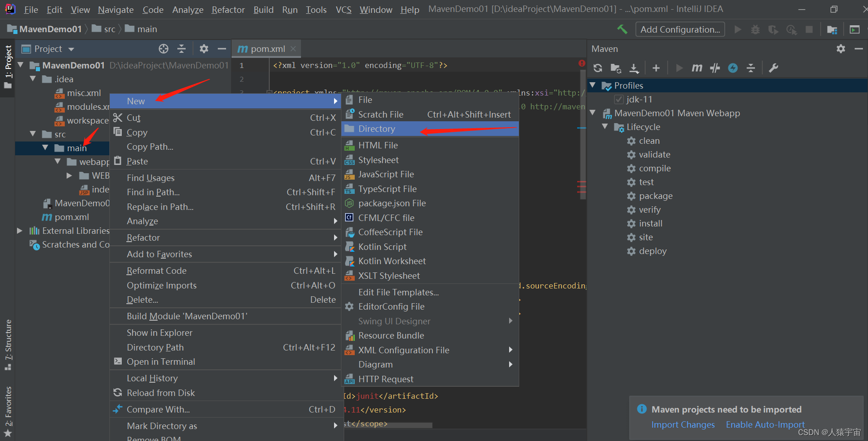Choose Open in Terminal

pyautogui.click(x=225, y=362)
